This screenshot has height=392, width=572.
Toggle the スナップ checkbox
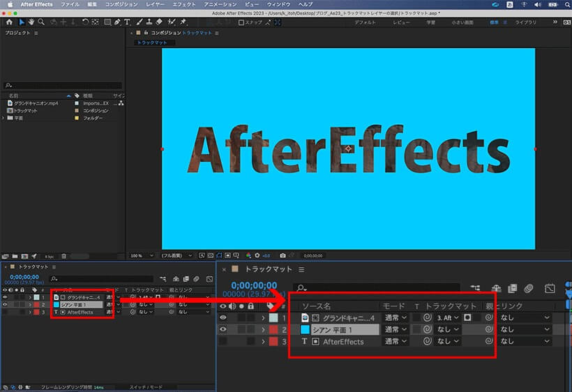point(241,22)
